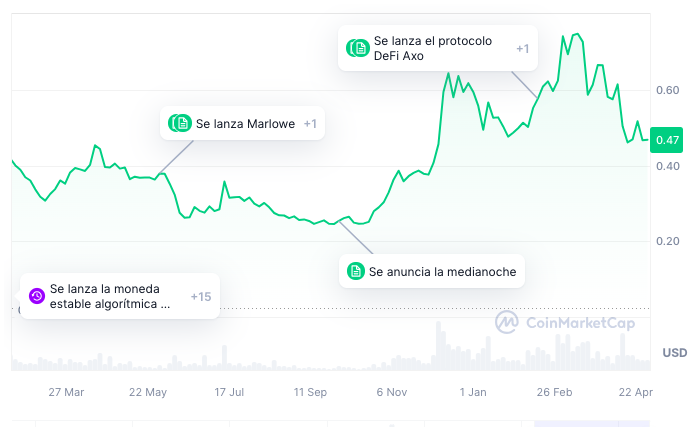Open the Se anuncia la medianoche annotation
This screenshot has height=427, width=699.
point(432,271)
